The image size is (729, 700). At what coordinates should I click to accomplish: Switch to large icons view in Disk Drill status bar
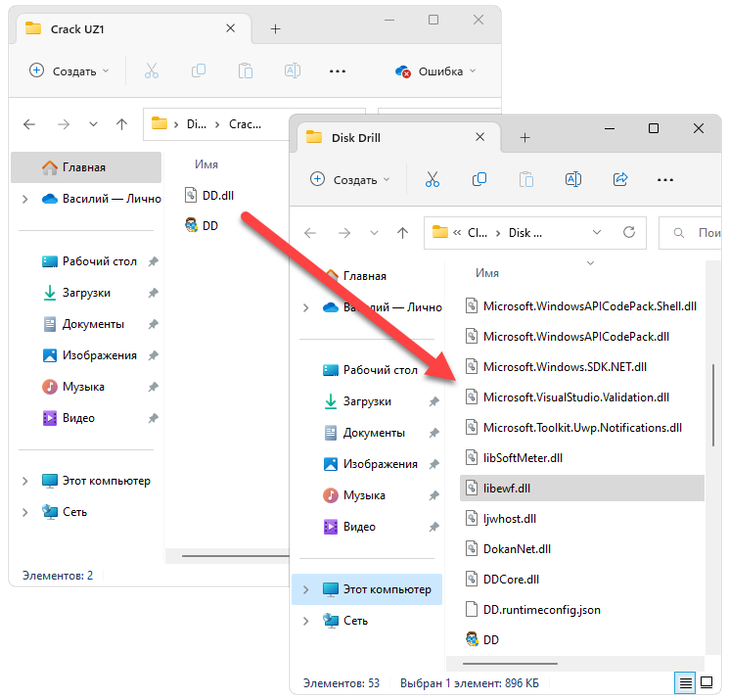tap(707, 683)
